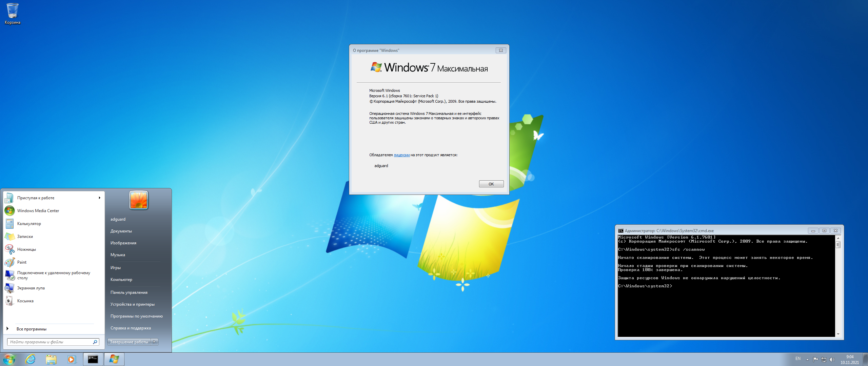The width and height of the screenshot is (868, 366).
Task: Click the Версия 6.1 build text
Action: click(403, 96)
